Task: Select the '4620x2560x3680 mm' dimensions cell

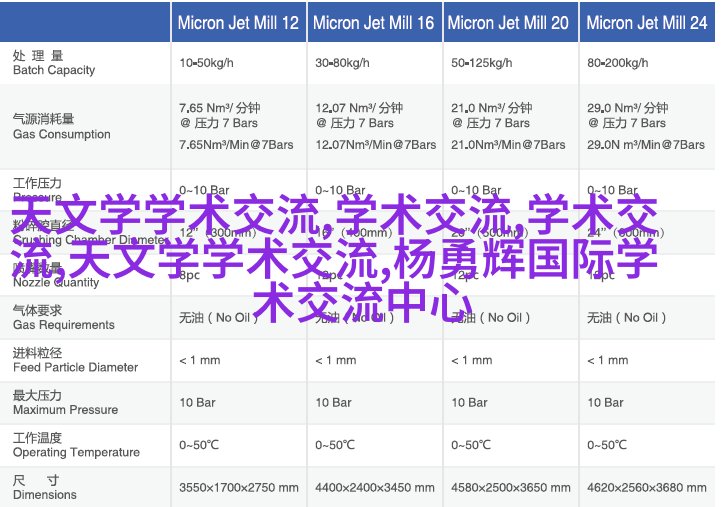Action: [x=647, y=487]
